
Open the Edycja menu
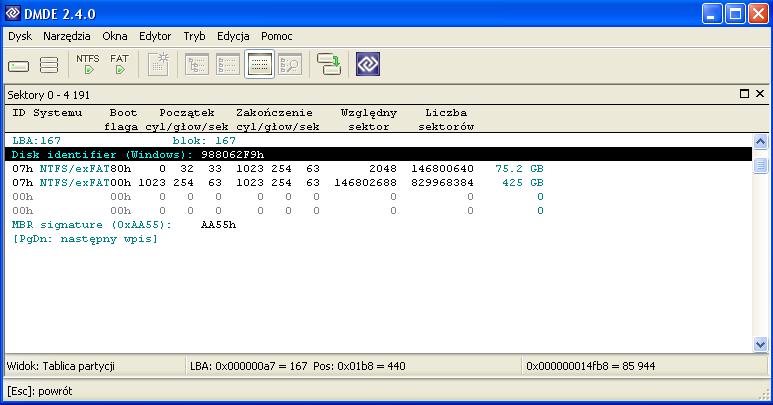coord(233,36)
